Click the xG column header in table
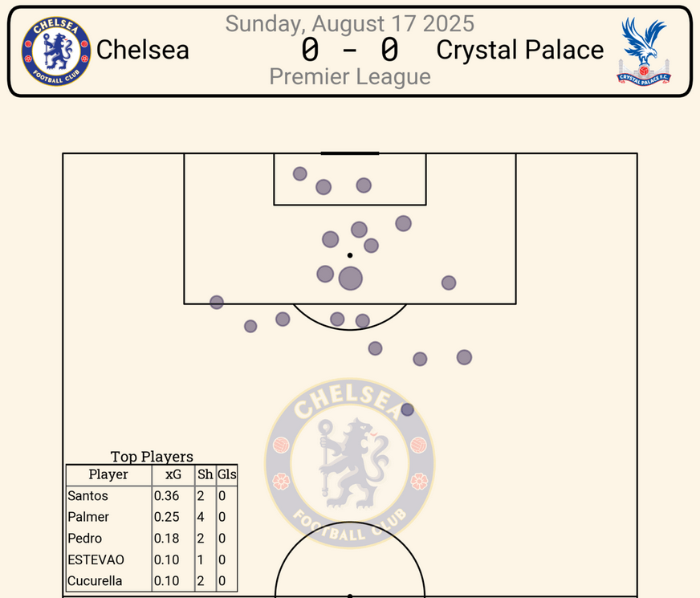The height and width of the screenshot is (598, 700). point(173,474)
